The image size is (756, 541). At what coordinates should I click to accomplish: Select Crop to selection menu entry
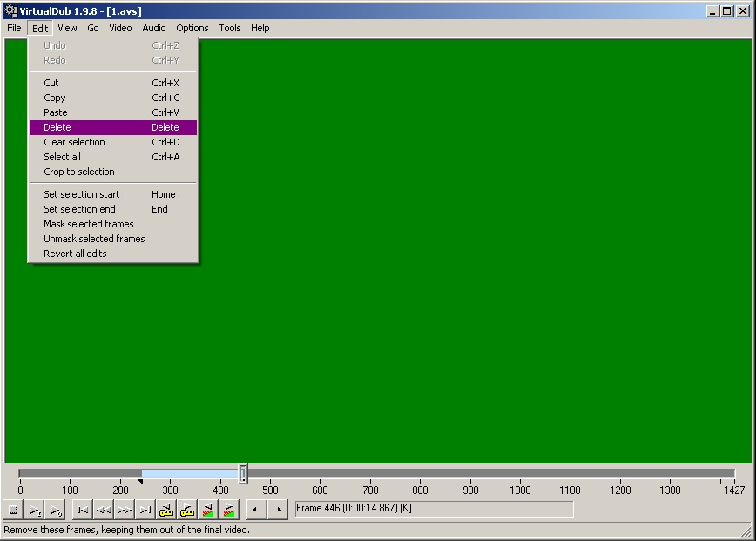click(79, 172)
